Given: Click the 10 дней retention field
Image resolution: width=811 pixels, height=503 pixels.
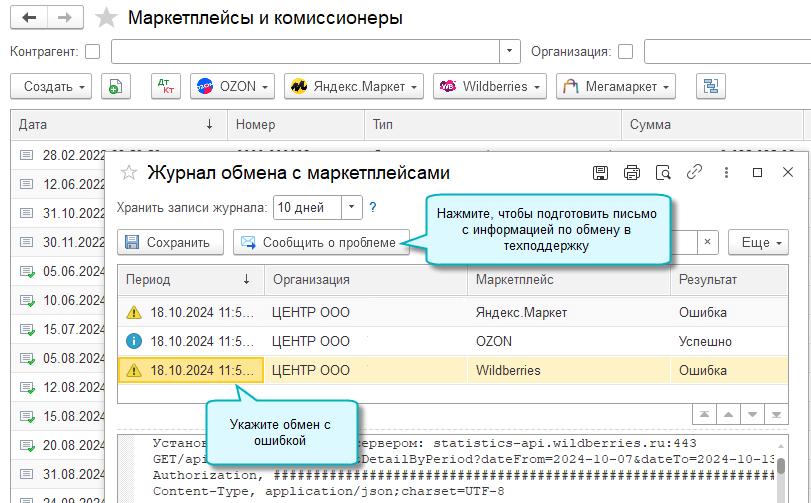Looking at the screenshot, I should pyautogui.click(x=307, y=207).
